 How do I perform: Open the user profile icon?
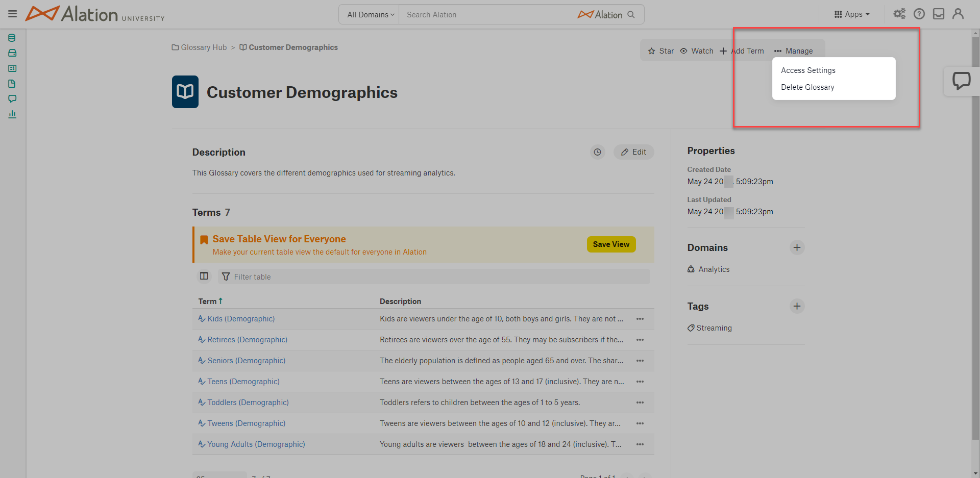point(958,14)
